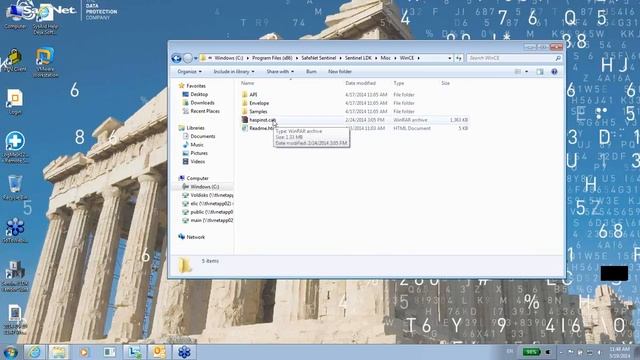This screenshot has height=360, width=640.
Task: Open the Pictures library
Action: (x=199, y=153)
